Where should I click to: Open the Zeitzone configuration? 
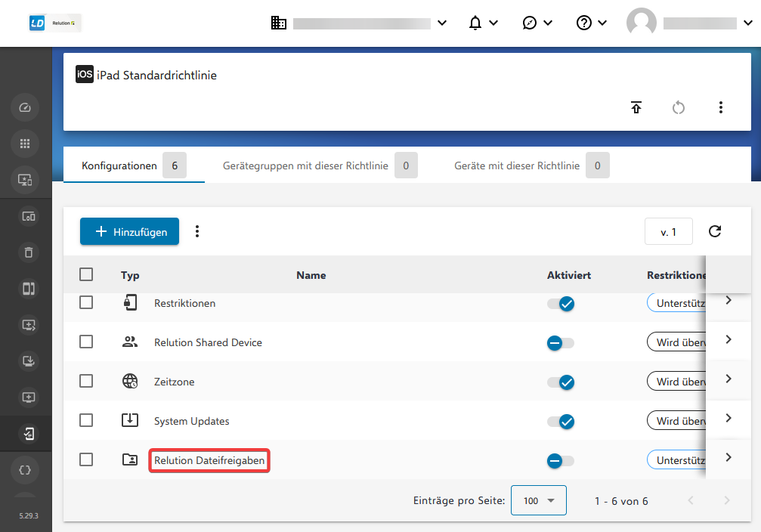tap(175, 382)
